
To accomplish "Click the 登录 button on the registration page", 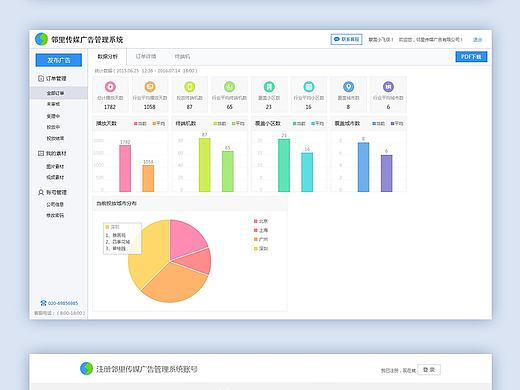I will click(429, 369).
